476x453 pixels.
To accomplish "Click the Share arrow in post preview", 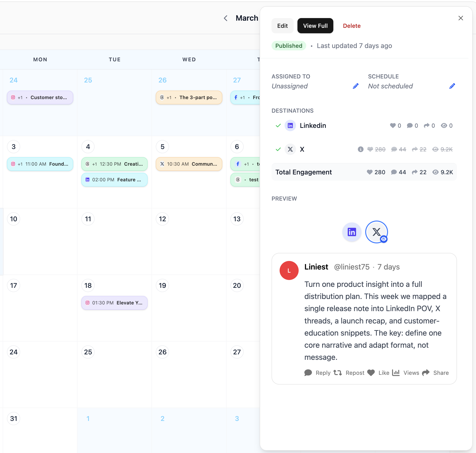I will (426, 373).
